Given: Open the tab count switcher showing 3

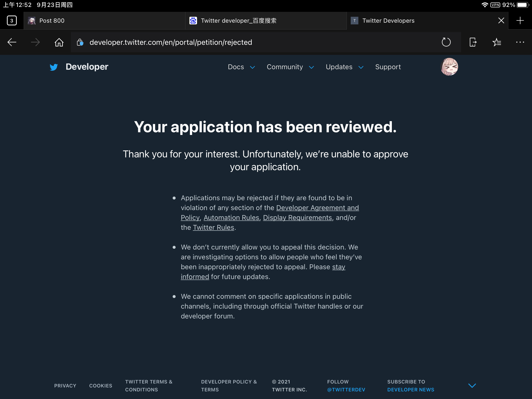Looking at the screenshot, I should click(12, 21).
